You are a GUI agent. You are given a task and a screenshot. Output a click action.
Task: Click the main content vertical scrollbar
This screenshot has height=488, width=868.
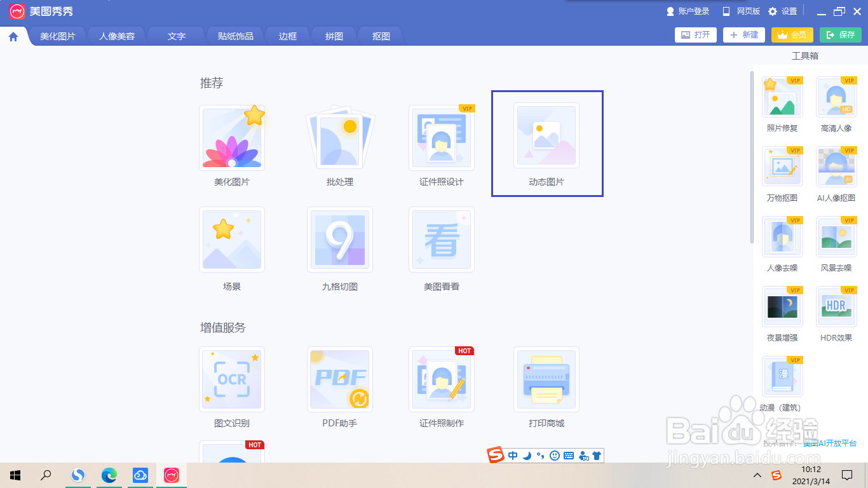click(752, 157)
